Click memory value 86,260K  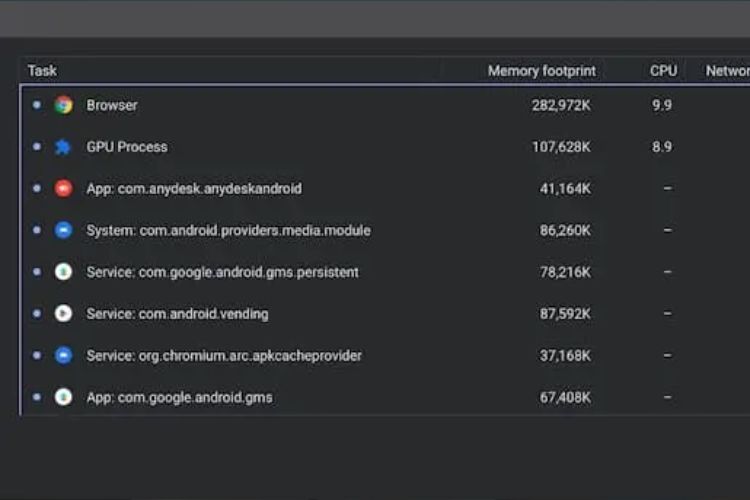click(565, 230)
